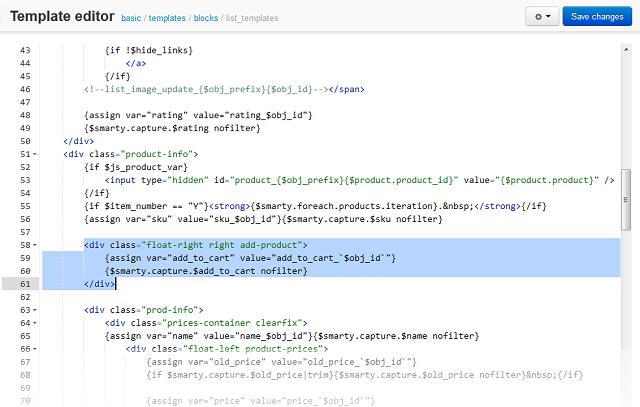The width and height of the screenshot is (640, 407).
Task: Fold the prices-container div at line 64
Action: pos(35,323)
